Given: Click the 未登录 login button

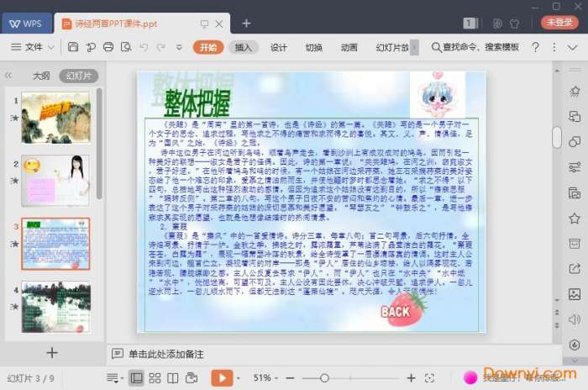Looking at the screenshot, I should click(x=559, y=23).
